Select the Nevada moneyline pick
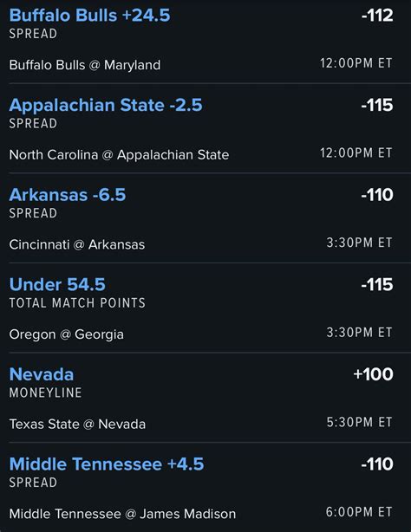 [42, 374]
